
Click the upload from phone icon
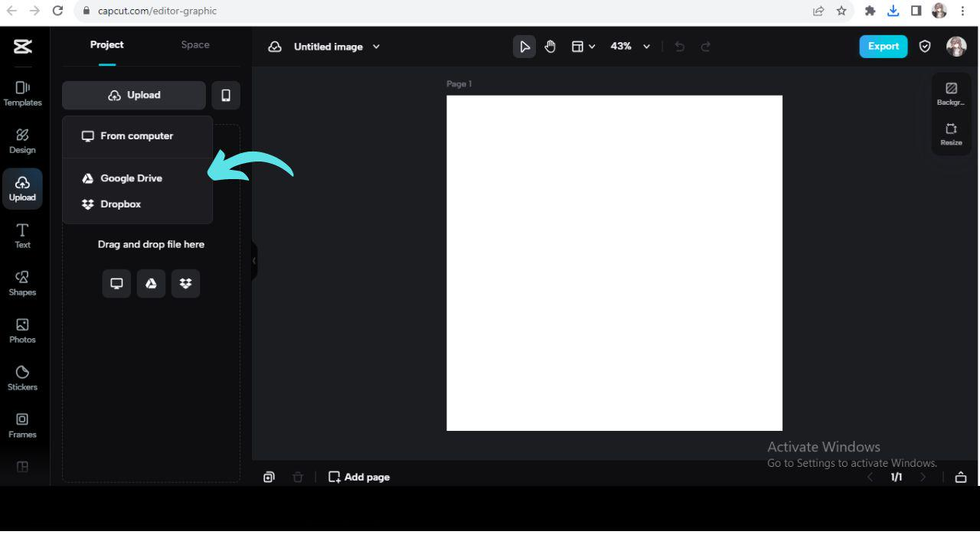click(226, 95)
